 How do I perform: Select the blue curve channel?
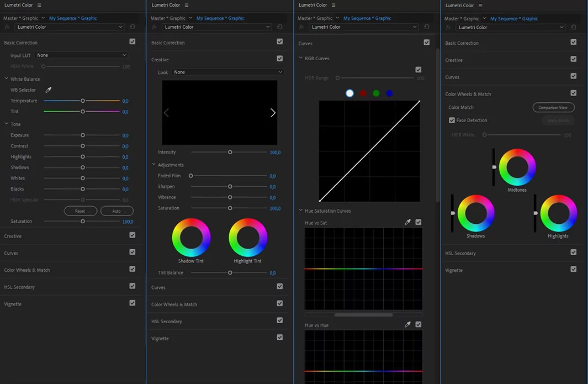point(390,93)
